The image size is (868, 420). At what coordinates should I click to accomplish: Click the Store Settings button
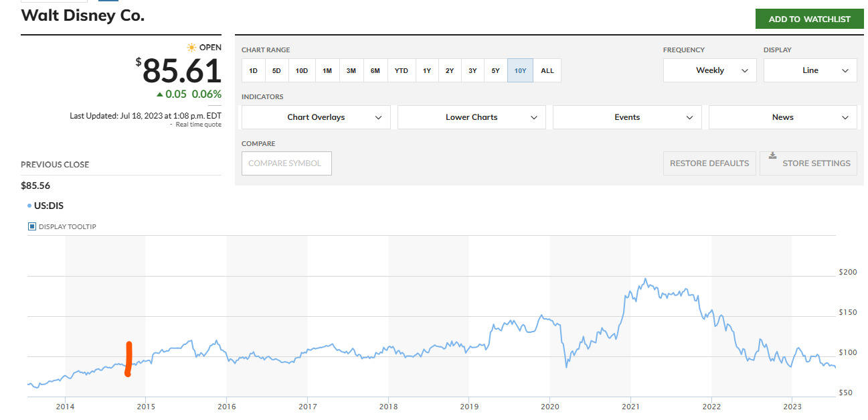(x=808, y=163)
